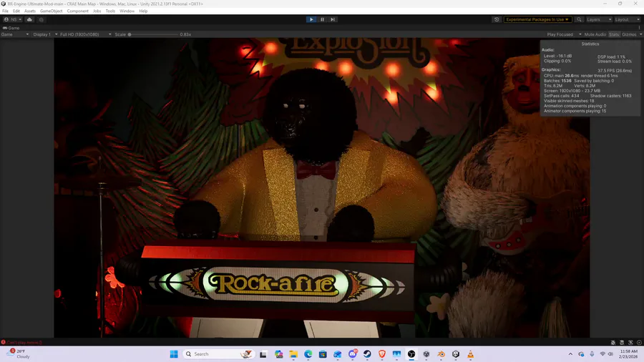The width and height of the screenshot is (644, 362).
Task: Click the Game view viewport
Action: (322, 187)
